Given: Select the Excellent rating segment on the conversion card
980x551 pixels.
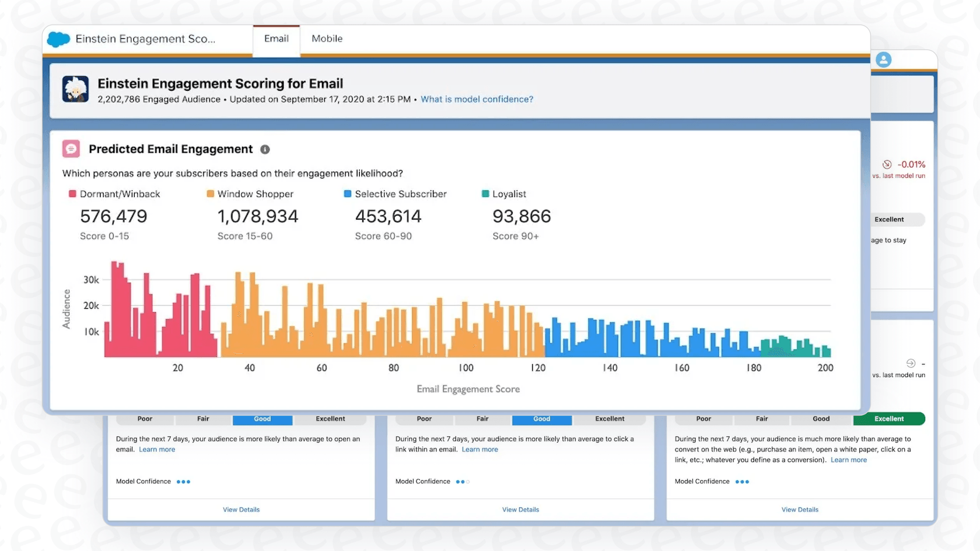Looking at the screenshot, I should [888, 419].
